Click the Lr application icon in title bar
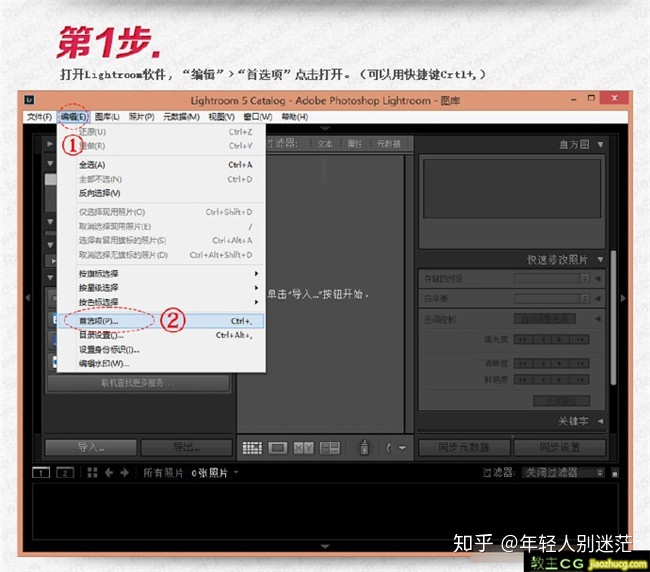 [x=29, y=100]
